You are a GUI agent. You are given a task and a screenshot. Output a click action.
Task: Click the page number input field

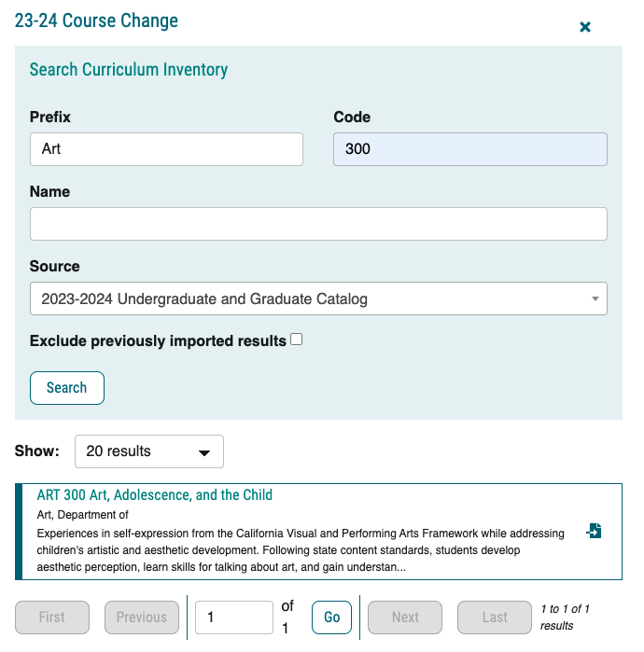[234, 617]
